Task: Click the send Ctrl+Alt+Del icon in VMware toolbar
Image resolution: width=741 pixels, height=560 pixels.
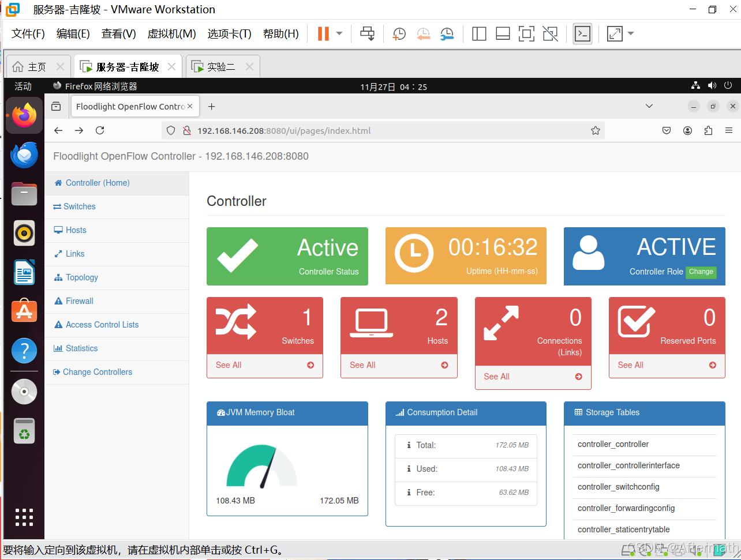Action: click(x=367, y=33)
